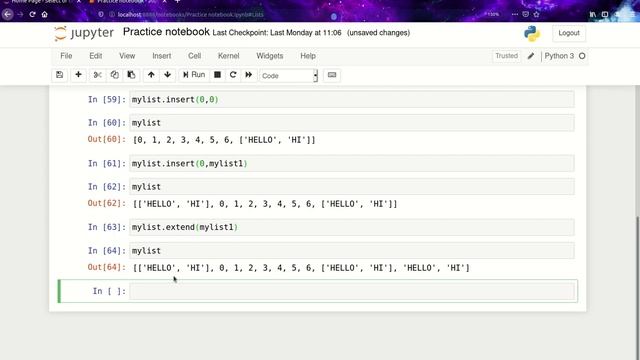The image size is (640, 360).
Task: Copy selected cells icon
Action: point(114,75)
